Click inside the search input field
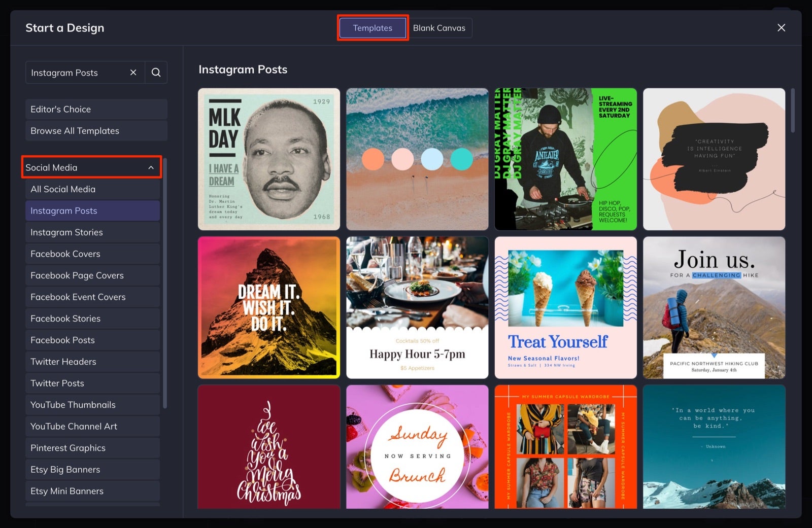 [76, 72]
